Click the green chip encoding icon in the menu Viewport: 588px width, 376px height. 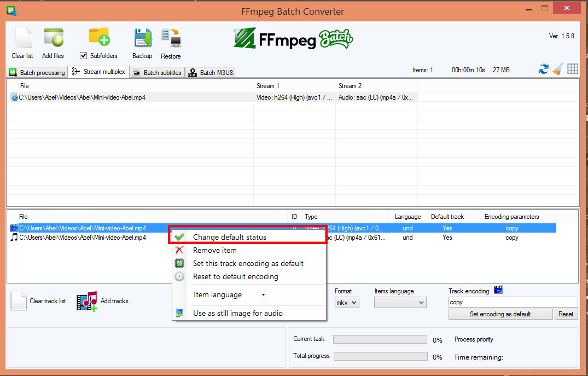[x=179, y=263]
